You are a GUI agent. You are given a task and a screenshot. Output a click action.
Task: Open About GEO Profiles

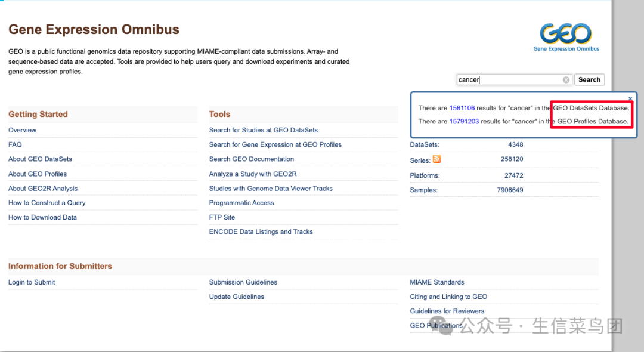[38, 174]
